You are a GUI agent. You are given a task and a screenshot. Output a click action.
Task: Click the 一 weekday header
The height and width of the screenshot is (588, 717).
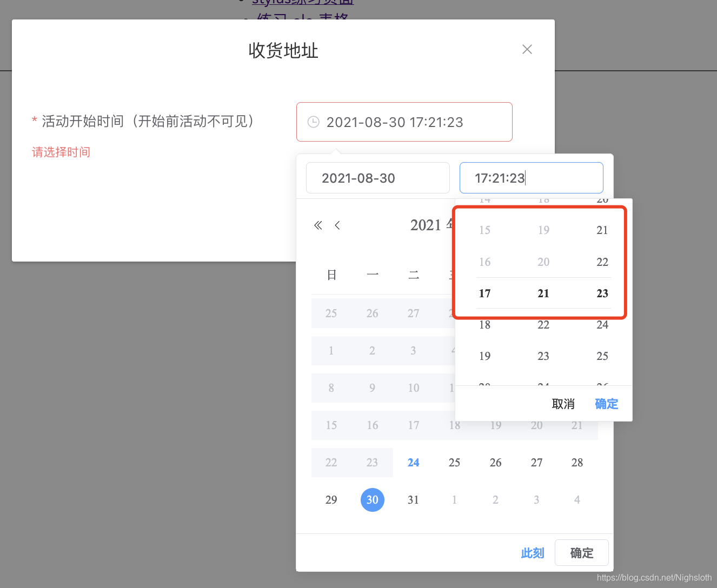pyautogui.click(x=373, y=275)
